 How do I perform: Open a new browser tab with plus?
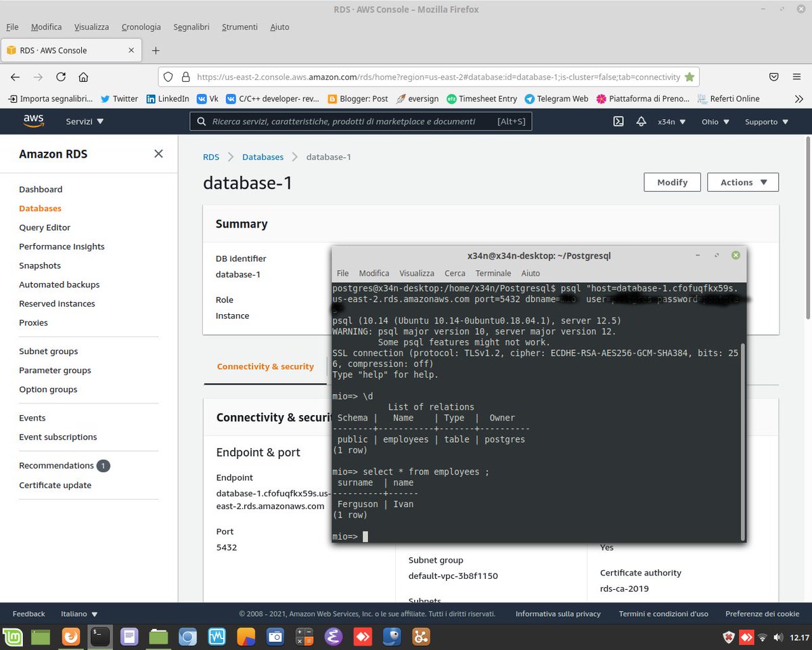coord(156,50)
